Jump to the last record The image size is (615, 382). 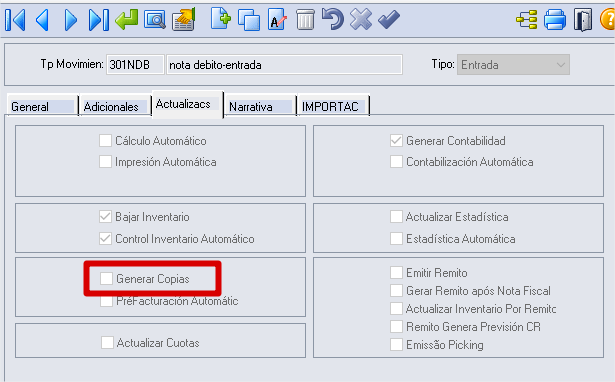pos(98,20)
